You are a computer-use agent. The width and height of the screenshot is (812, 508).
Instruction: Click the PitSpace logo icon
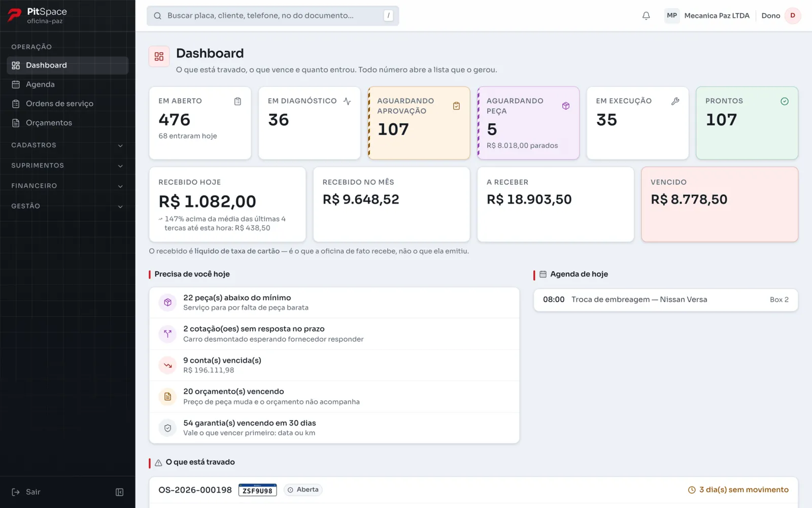click(15, 15)
